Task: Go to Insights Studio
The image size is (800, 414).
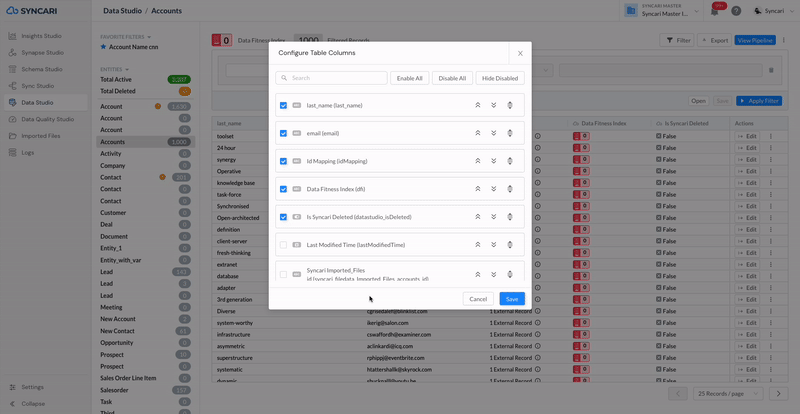Action: 41,36
